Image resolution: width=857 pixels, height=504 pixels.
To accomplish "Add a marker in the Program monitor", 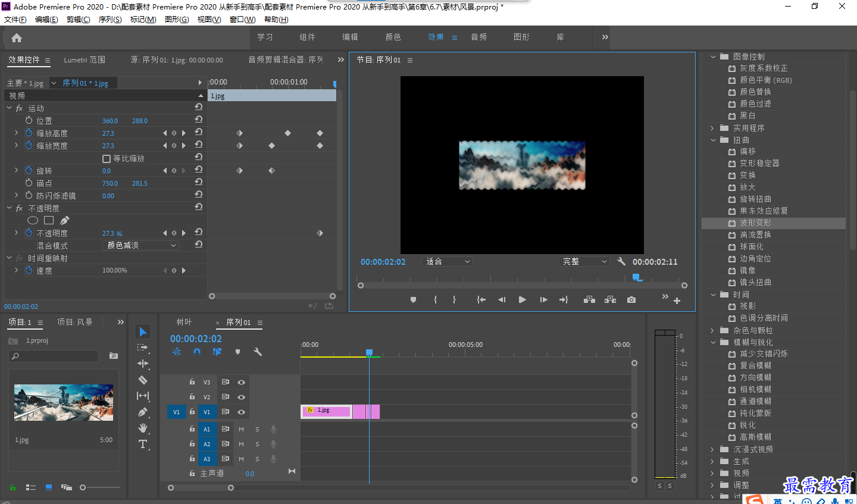I will pos(413,300).
